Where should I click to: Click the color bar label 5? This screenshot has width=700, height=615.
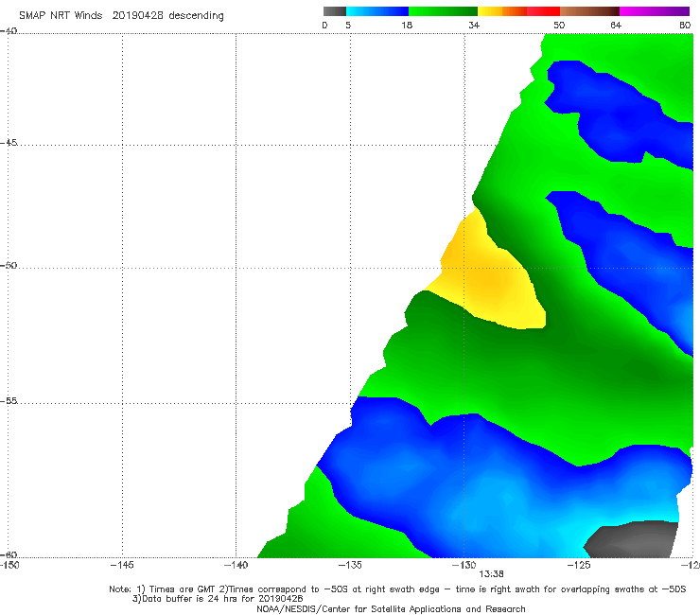point(348,26)
